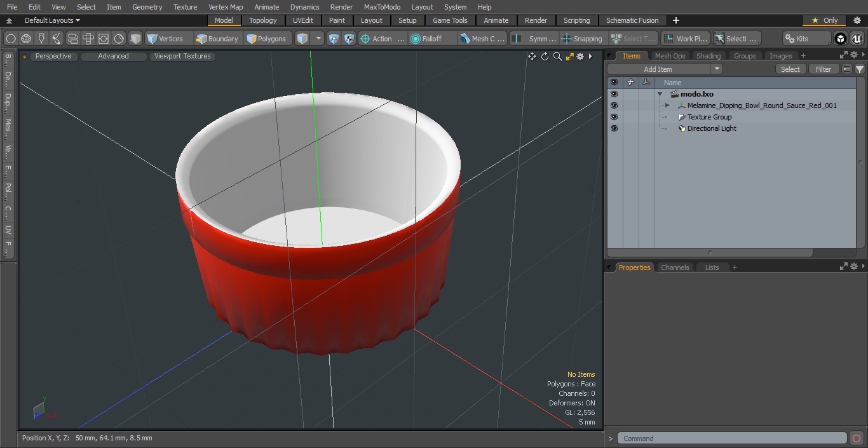Screen dimensions: 868x448
Task: Toggle Snapping on
Action: tap(582, 39)
